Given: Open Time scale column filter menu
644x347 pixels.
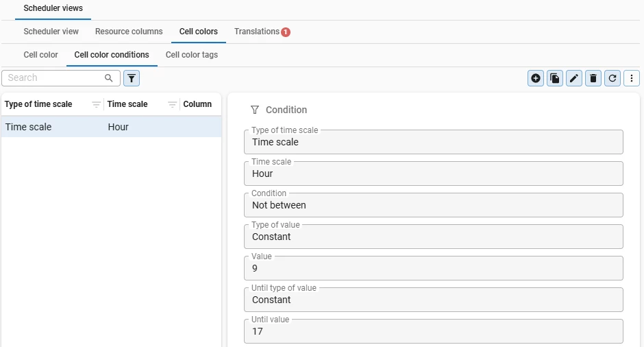Looking at the screenshot, I should pyautogui.click(x=173, y=104).
